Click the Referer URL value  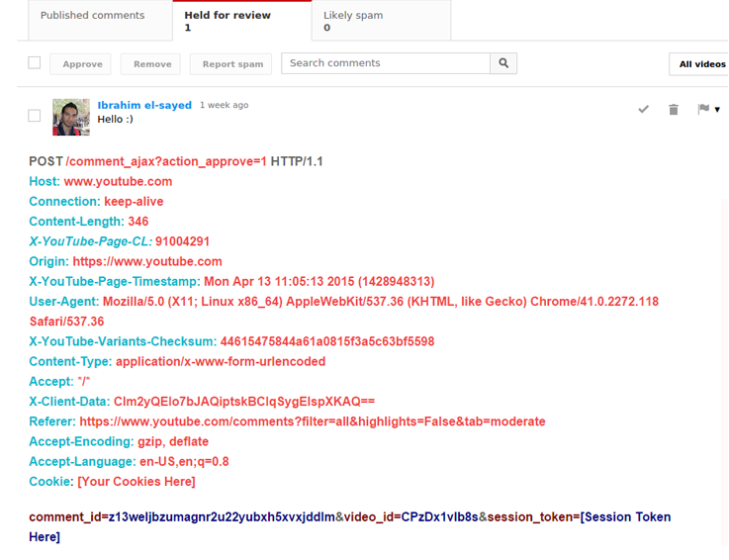click(x=313, y=421)
